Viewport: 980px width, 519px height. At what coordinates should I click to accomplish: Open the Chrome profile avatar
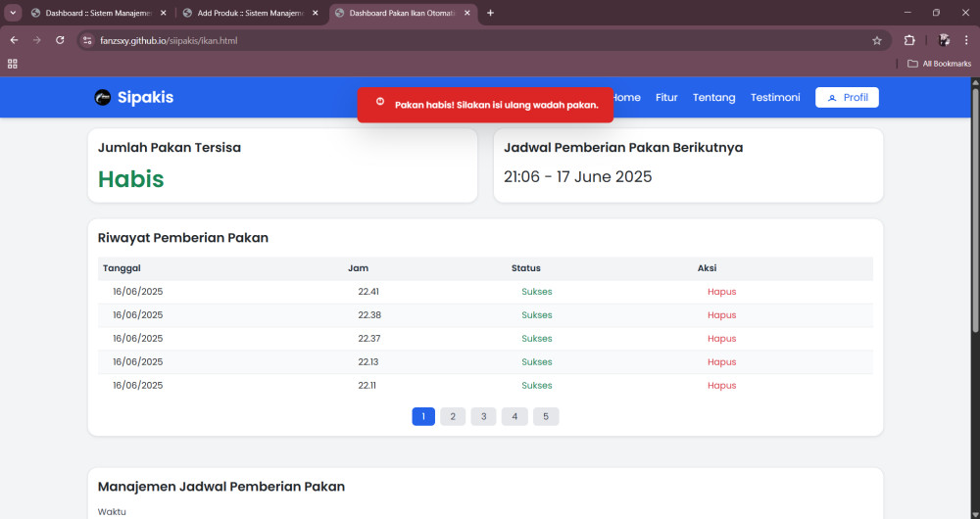tap(945, 40)
